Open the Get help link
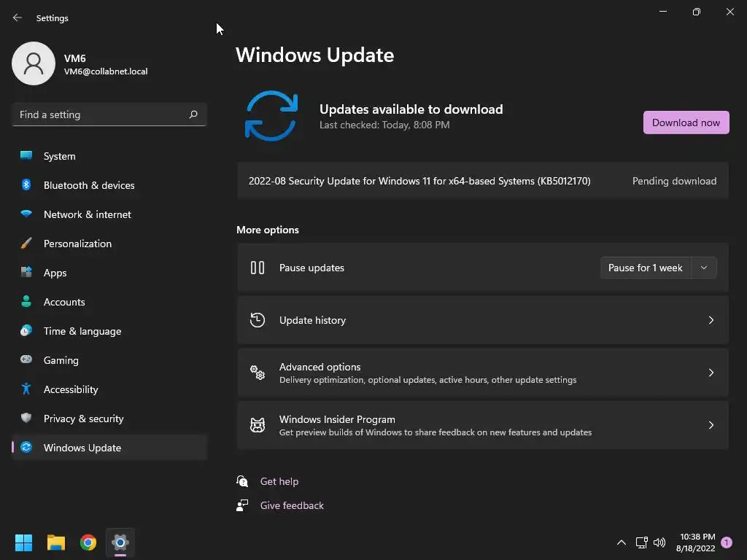This screenshot has height=560, width=747. point(279,481)
